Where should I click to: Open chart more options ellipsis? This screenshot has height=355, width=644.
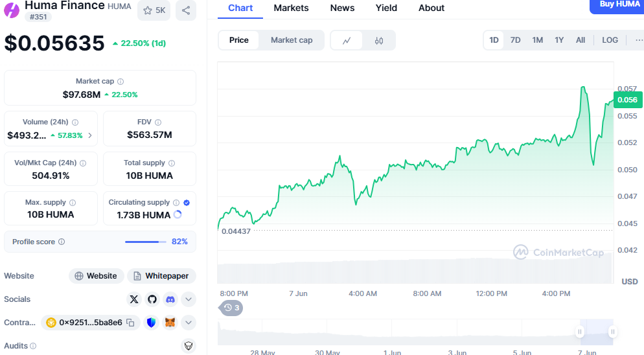click(639, 40)
